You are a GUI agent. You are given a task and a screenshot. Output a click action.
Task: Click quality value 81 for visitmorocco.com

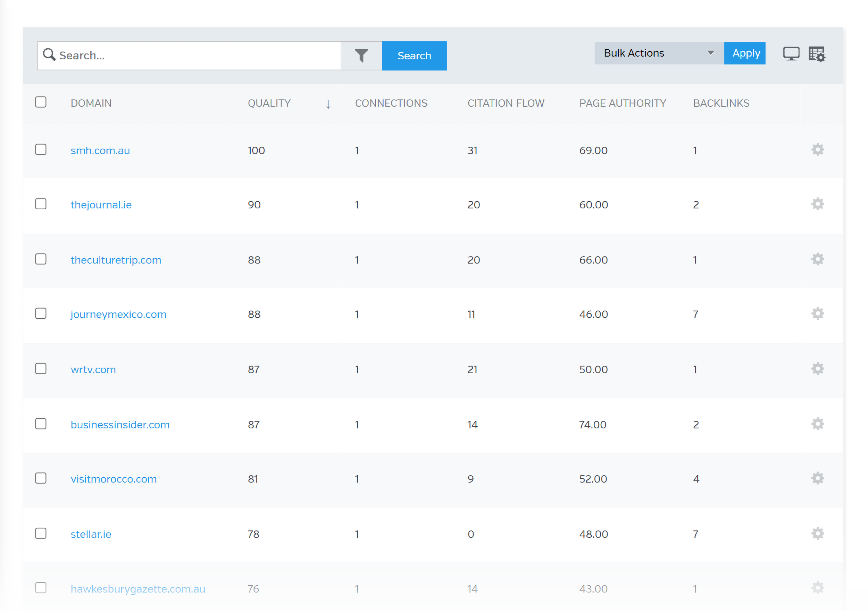[253, 479]
